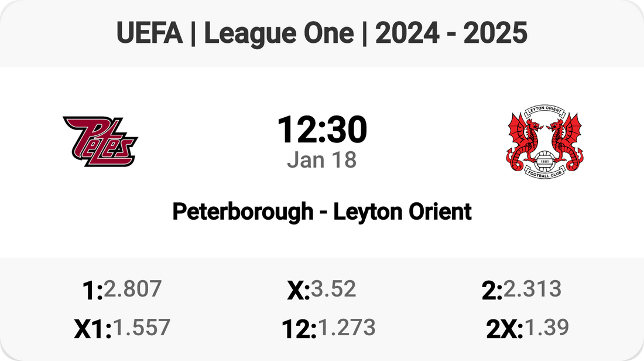Viewport: 644px width, 361px height.
Task: Click the Jan 18 match date
Action: pos(322,159)
